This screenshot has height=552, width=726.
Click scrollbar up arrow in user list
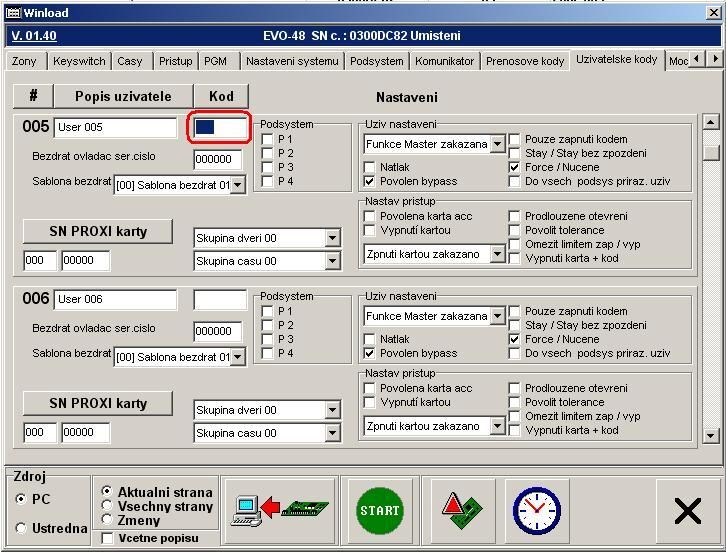tap(711, 123)
